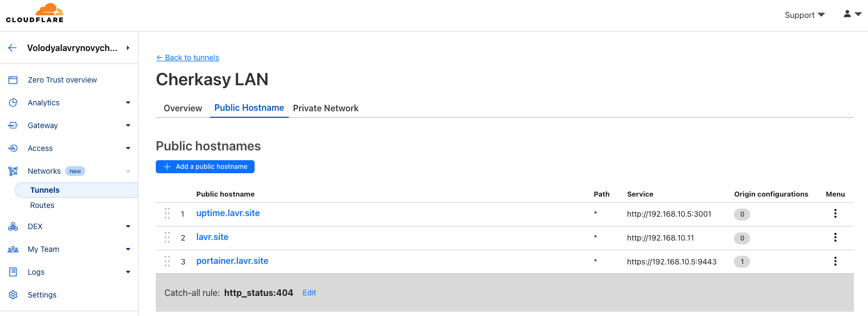This screenshot has height=316, width=868.
Task: Click drag handle for lavr.site row
Action: click(167, 237)
